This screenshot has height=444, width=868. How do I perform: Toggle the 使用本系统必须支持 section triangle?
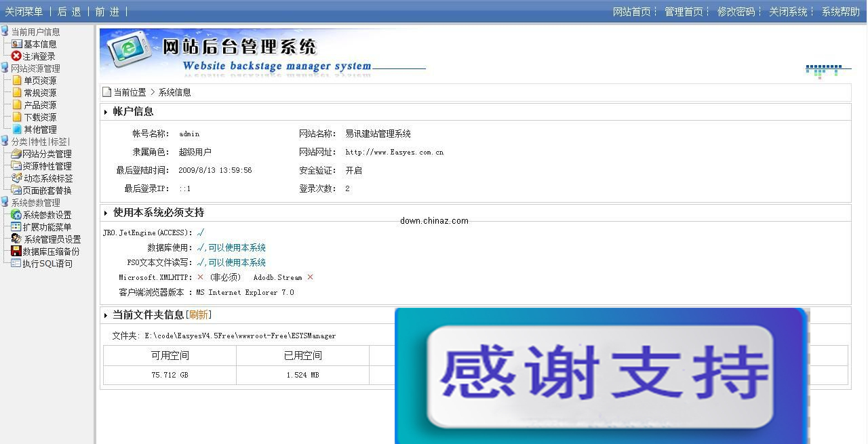(x=106, y=213)
